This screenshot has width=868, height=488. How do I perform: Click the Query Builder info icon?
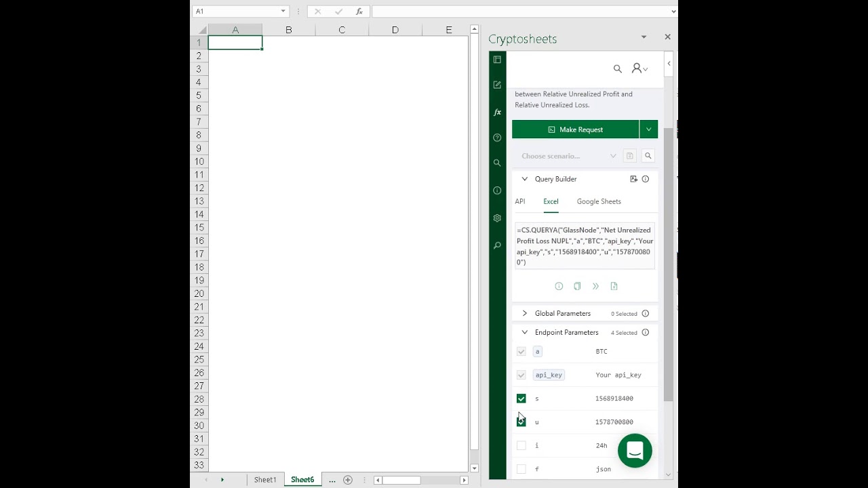tap(646, 179)
